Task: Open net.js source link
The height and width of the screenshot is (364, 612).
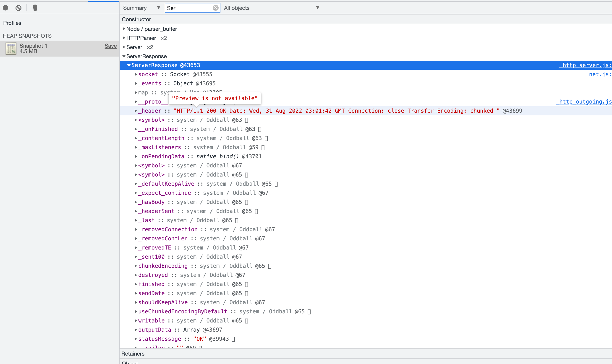Action: (600, 74)
